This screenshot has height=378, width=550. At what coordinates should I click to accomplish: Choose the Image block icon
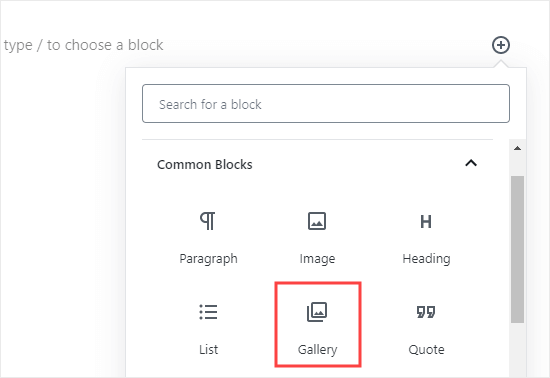317,221
